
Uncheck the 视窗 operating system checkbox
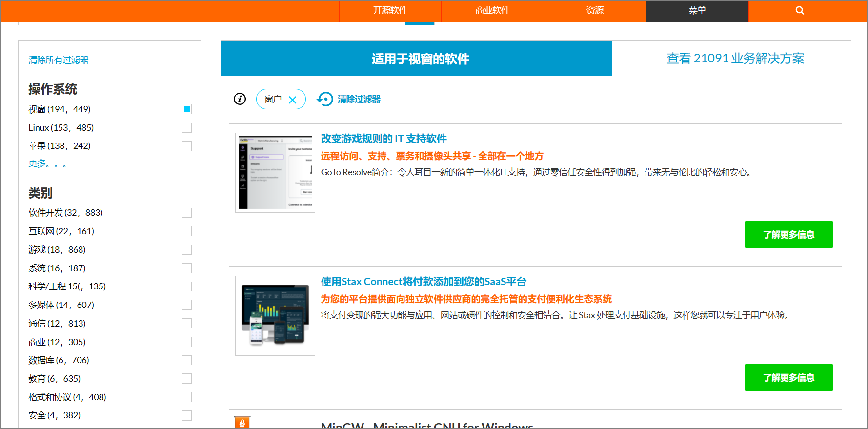tap(187, 109)
